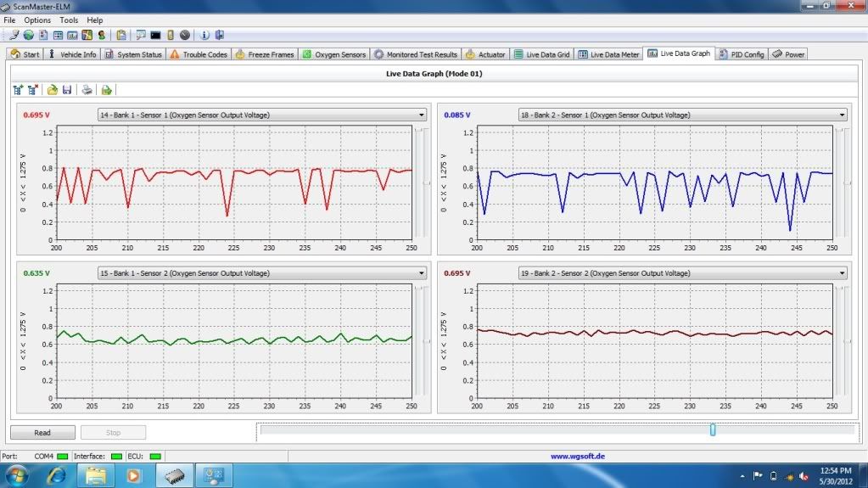Switch to the System Status tab

pyautogui.click(x=133, y=54)
